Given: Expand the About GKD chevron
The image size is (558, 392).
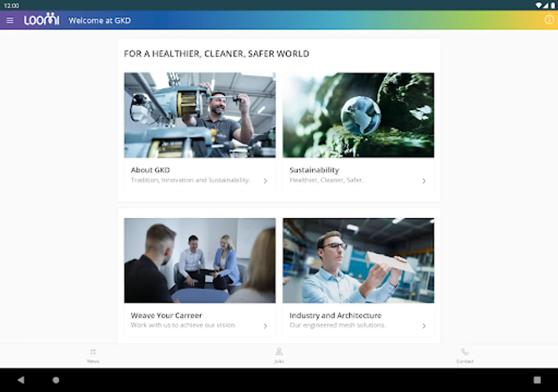Looking at the screenshot, I should coord(265,181).
